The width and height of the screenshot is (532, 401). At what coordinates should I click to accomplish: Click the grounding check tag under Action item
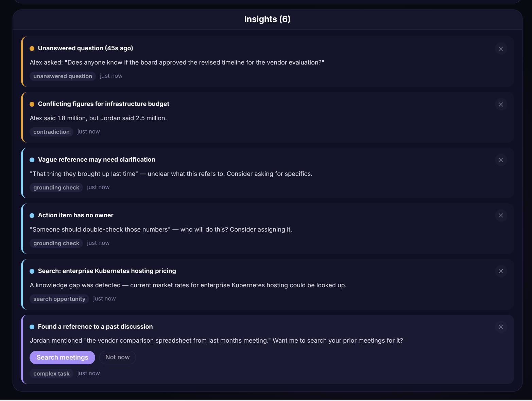(x=56, y=243)
